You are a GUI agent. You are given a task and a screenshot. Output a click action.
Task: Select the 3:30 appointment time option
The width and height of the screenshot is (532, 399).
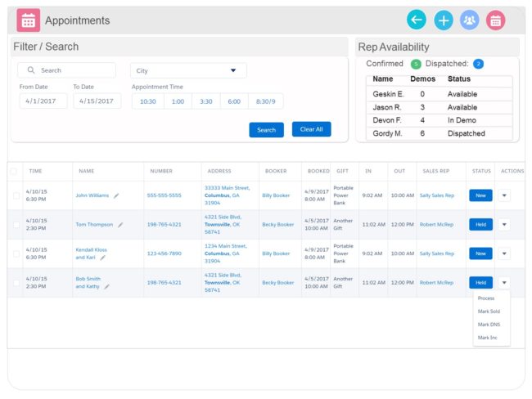click(206, 101)
